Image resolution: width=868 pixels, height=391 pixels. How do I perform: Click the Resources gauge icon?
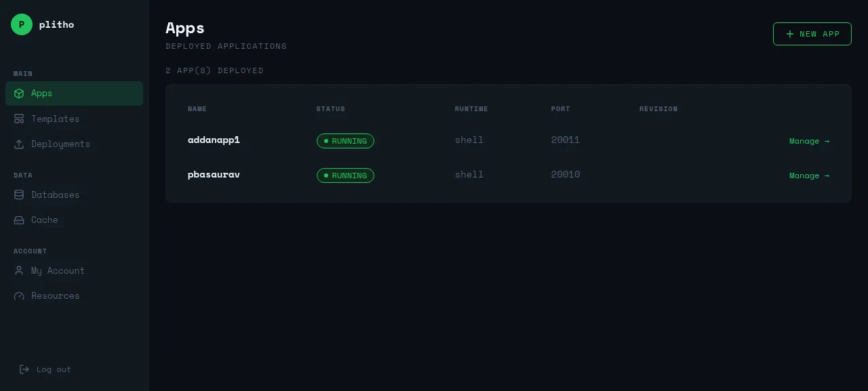pyautogui.click(x=19, y=295)
